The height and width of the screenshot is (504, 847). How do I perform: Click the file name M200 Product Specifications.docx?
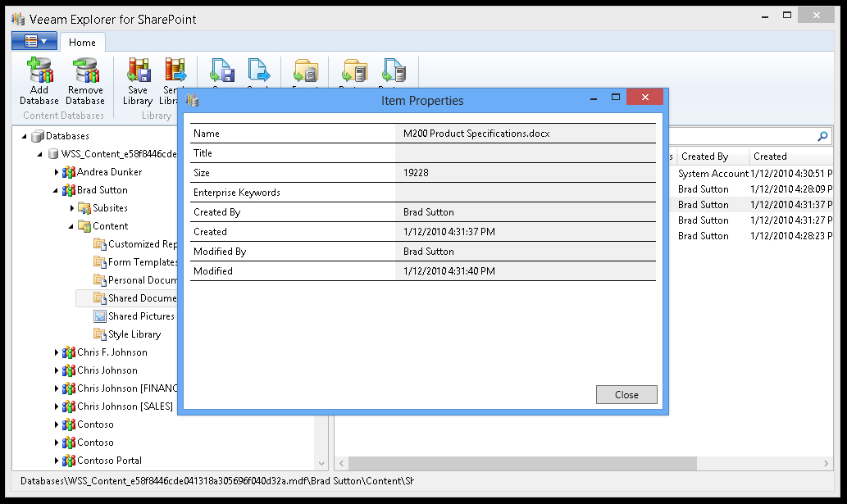point(476,134)
